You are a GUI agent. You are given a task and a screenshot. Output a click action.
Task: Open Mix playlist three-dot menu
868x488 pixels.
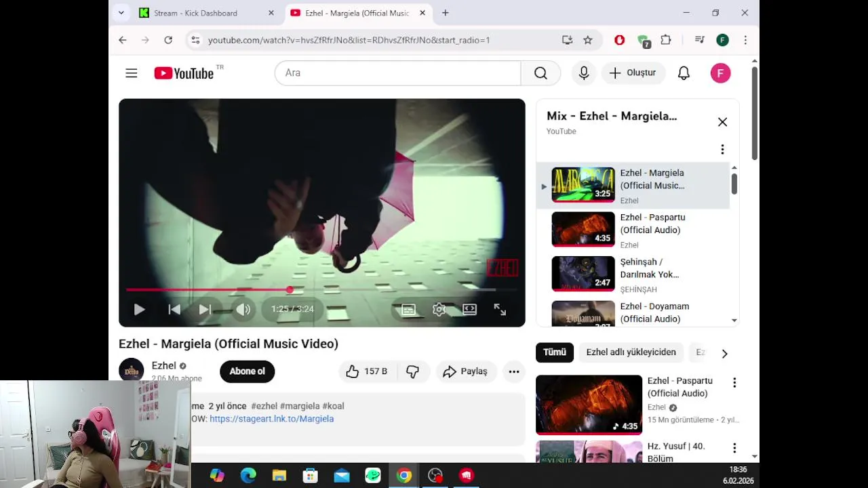pyautogui.click(x=722, y=149)
